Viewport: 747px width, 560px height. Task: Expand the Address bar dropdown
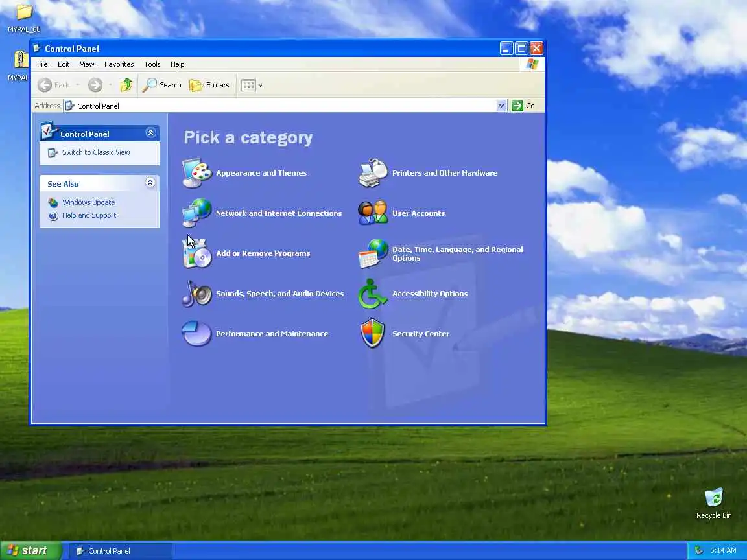point(501,106)
